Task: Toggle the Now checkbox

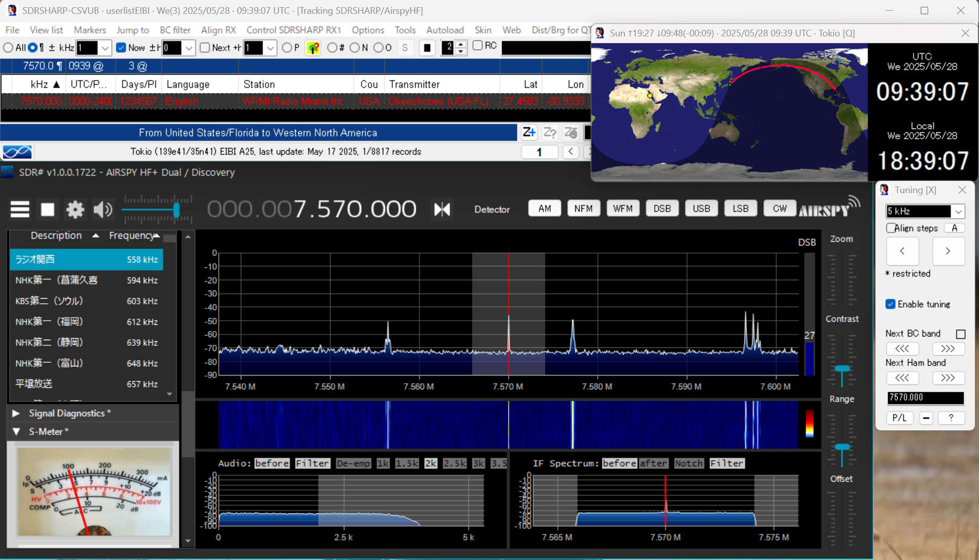Action: [121, 48]
